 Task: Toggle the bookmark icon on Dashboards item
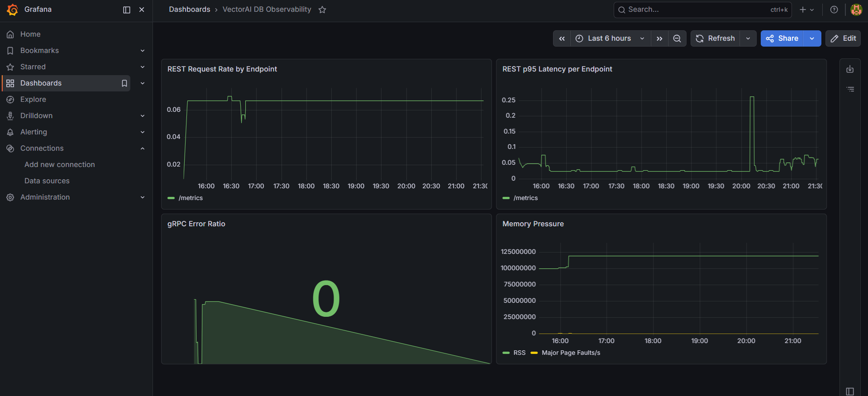[x=124, y=83]
